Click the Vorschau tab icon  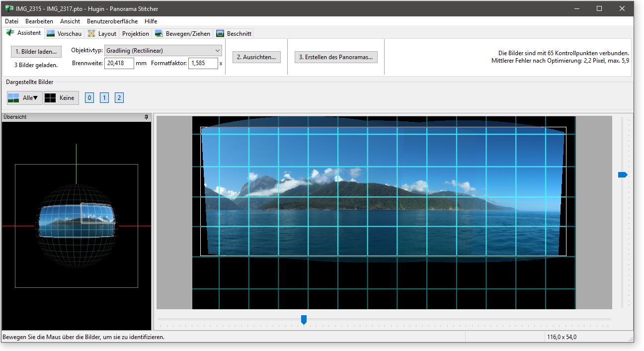click(x=51, y=34)
